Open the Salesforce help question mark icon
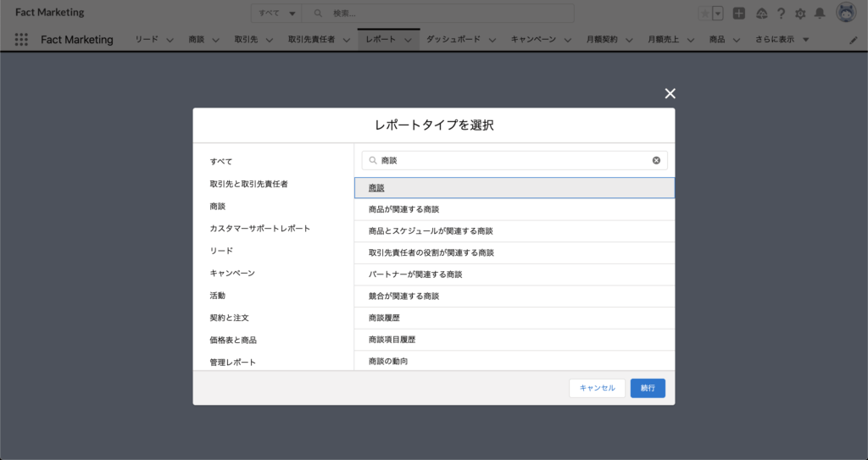This screenshot has width=868, height=460. [x=781, y=14]
